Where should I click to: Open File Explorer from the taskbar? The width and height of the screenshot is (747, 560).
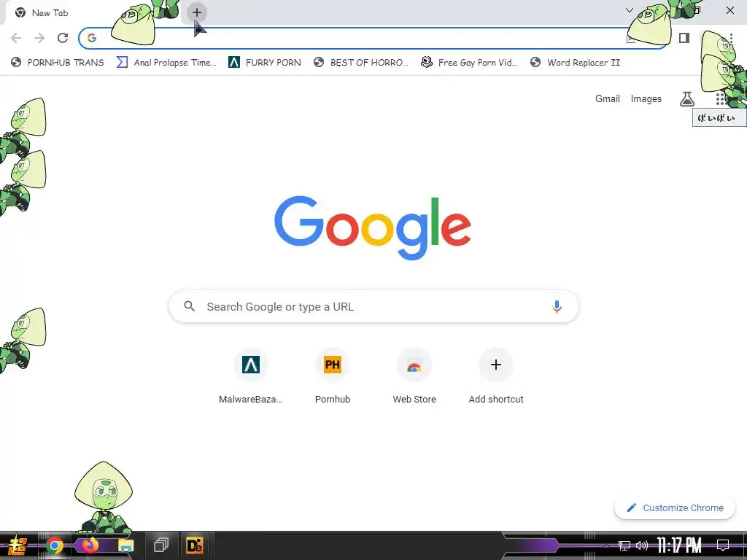click(x=125, y=545)
